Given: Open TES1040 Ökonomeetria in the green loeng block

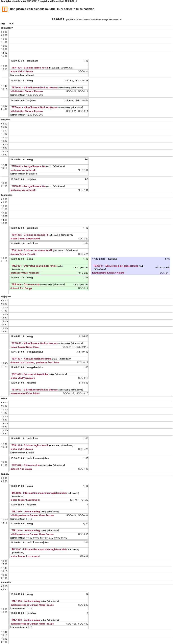Looking at the screenshot, I should pyautogui.click(x=25, y=284).
